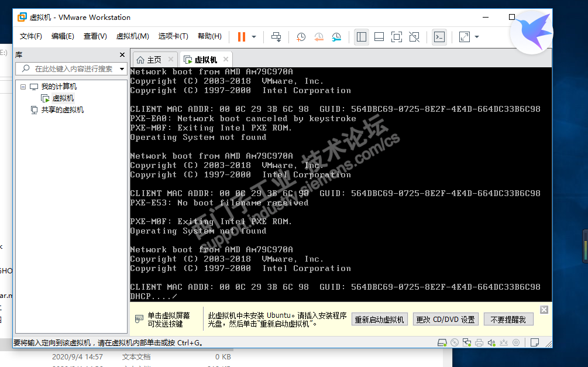Open the library search dropdown arrow
This screenshot has height=367, width=588.
[122, 68]
